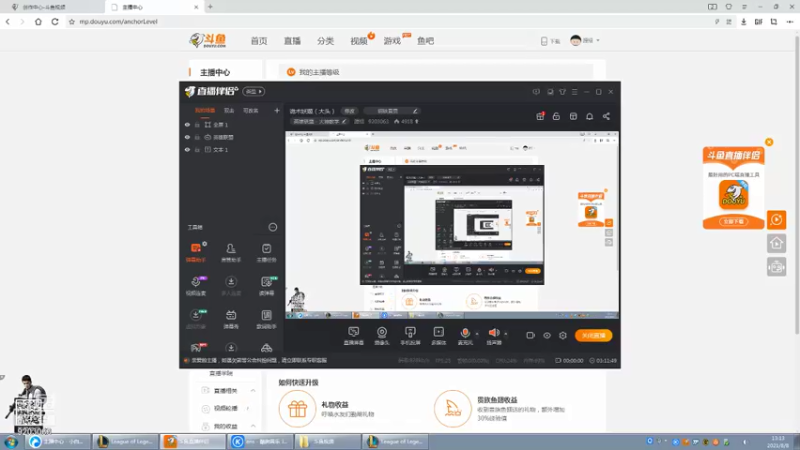
Task: Close the 斗鱼直播伴侣 floating ad
Action: [769, 142]
